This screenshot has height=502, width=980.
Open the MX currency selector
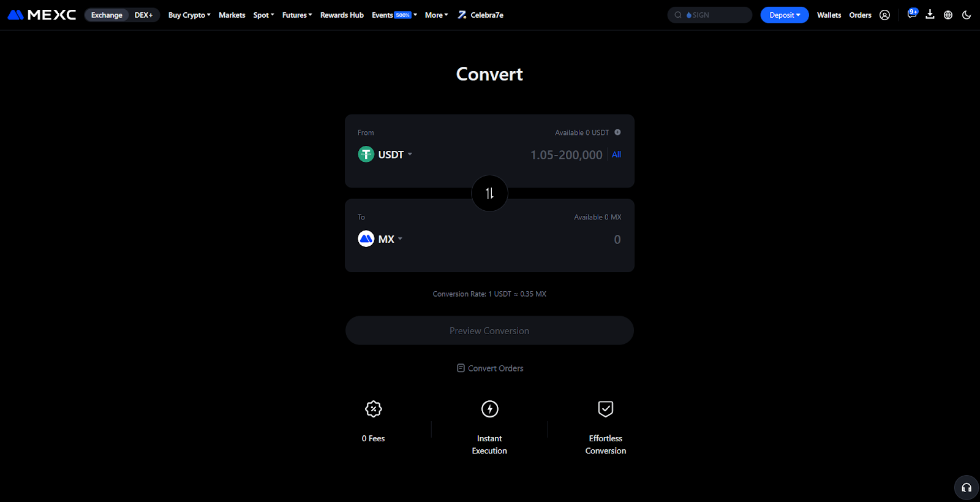tap(380, 239)
